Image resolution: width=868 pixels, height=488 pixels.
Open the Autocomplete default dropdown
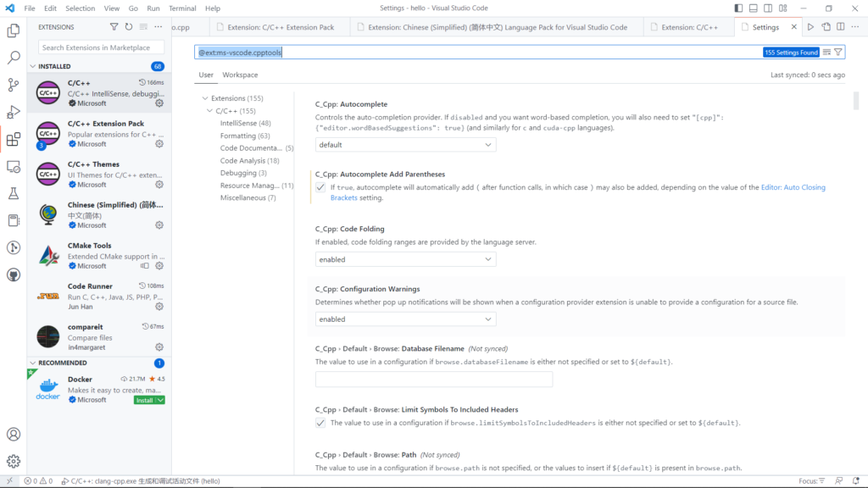click(x=405, y=145)
